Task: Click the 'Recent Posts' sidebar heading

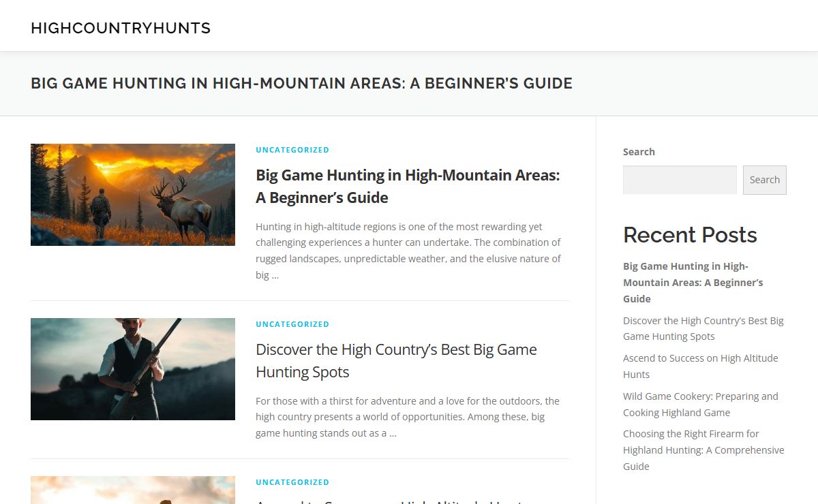Action: [x=690, y=235]
